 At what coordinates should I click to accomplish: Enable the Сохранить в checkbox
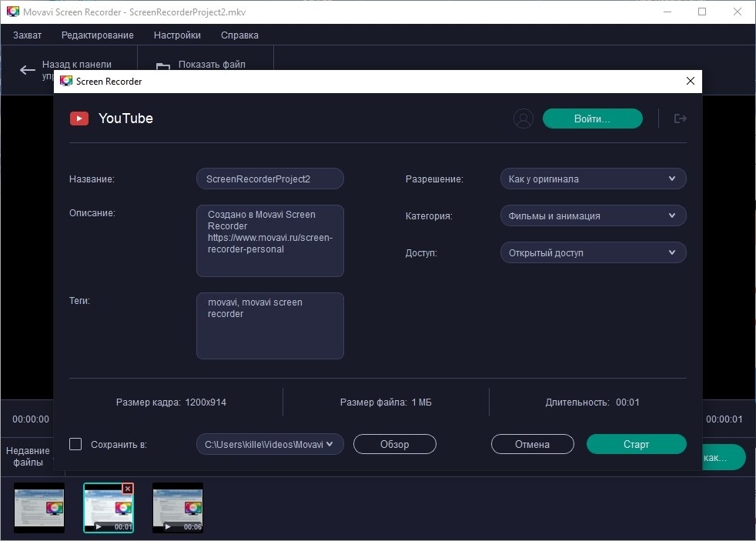(75, 444)
